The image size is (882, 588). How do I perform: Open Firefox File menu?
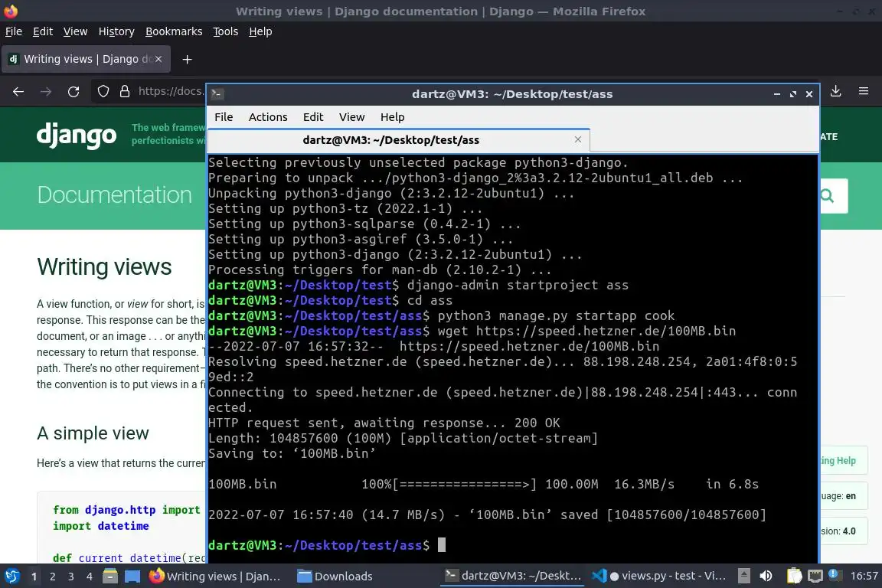[14, 31]
